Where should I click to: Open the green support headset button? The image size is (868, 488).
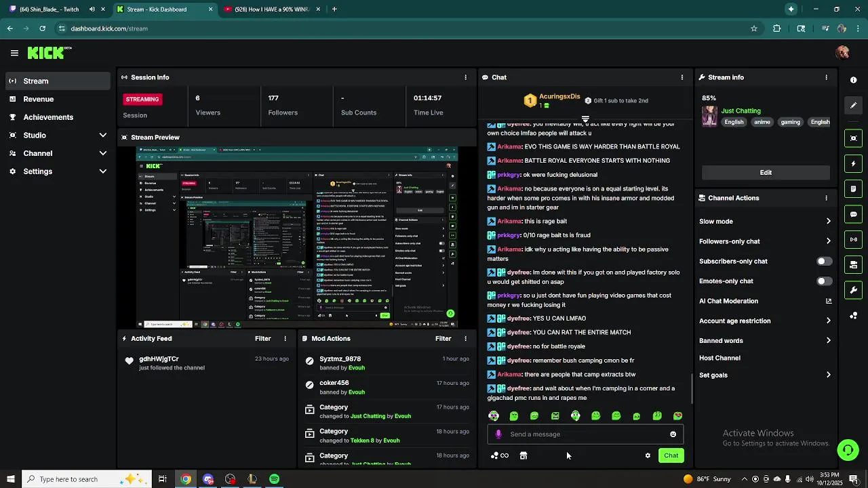coord(847,450)
